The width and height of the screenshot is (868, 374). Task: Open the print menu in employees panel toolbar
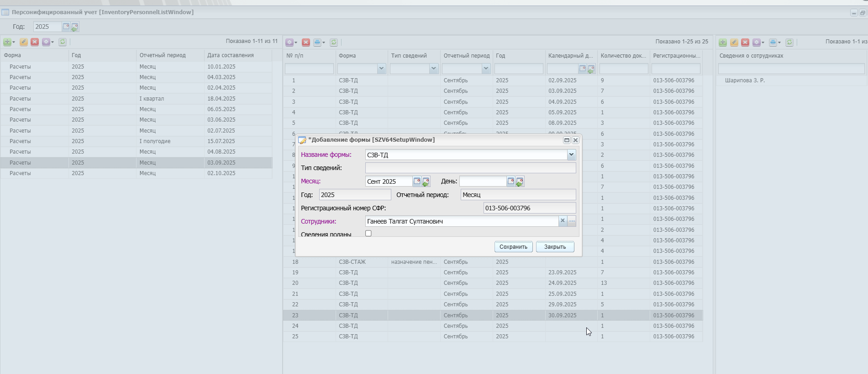point(774,43)
